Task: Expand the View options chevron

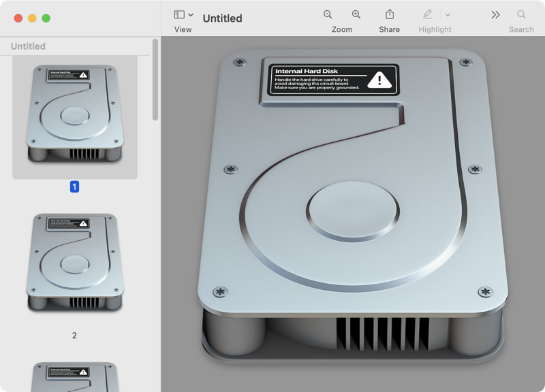Action: click(x=191, y=15)
